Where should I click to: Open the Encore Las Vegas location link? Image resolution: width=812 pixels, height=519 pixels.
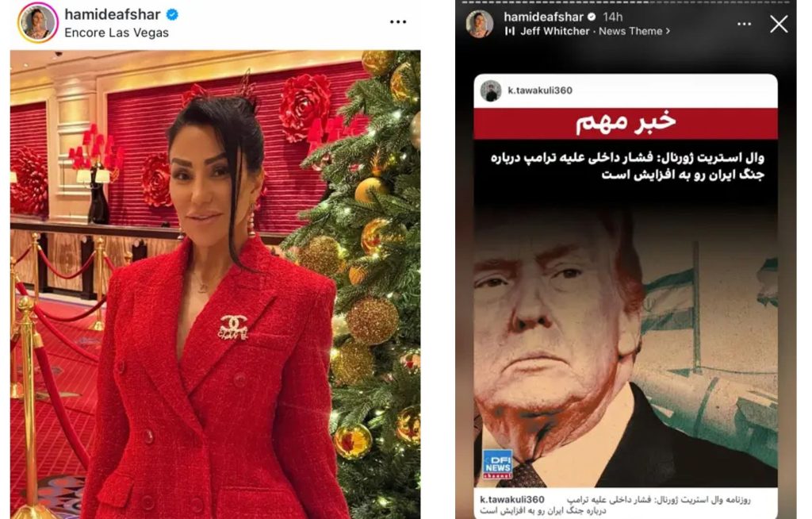(x=117, y=33)
